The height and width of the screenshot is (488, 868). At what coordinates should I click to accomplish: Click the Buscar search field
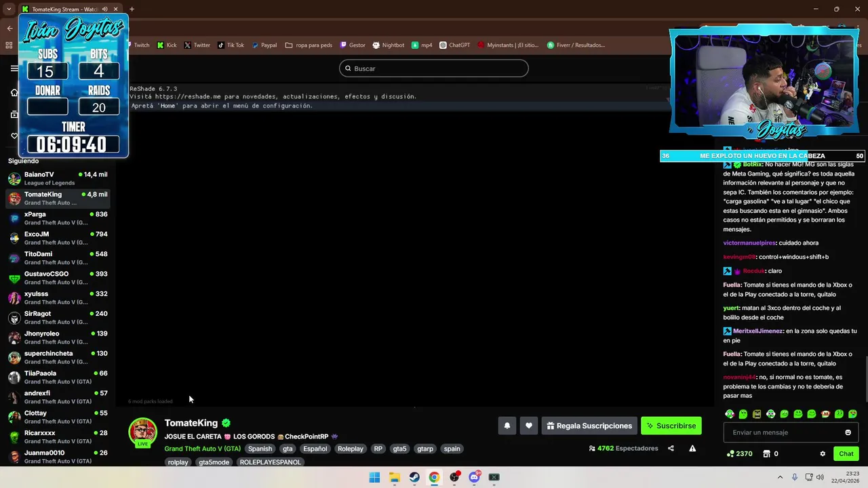coord(434,68)
